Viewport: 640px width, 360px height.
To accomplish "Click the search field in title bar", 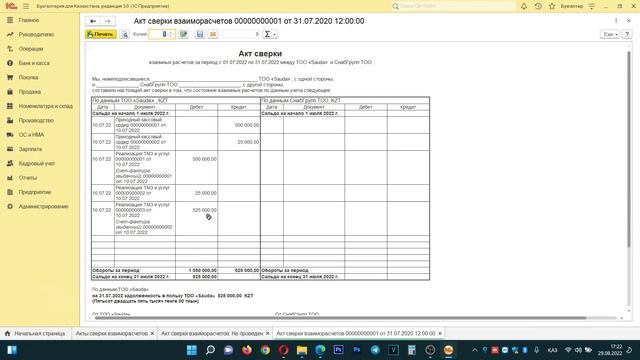I will click(x=454, y=6).
